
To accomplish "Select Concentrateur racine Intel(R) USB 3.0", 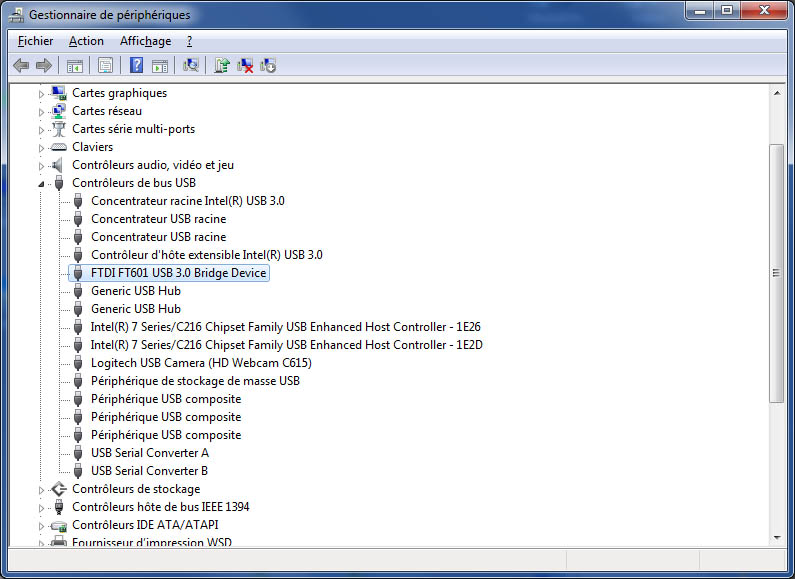I will 188,201.
